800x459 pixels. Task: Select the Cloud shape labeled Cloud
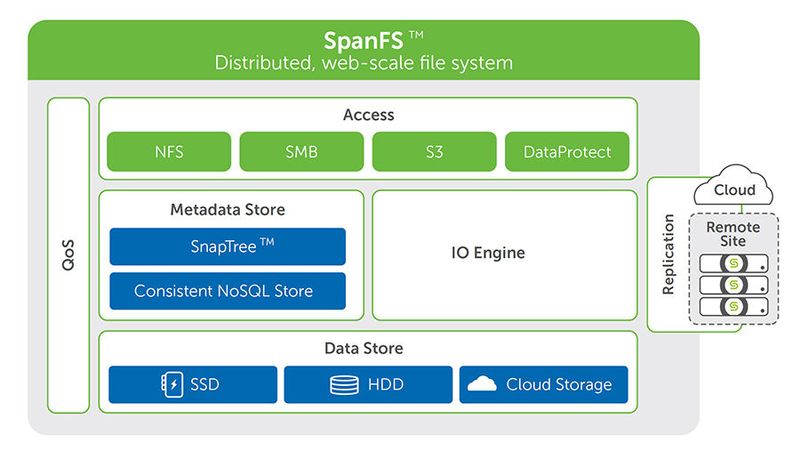coord(734,187)
